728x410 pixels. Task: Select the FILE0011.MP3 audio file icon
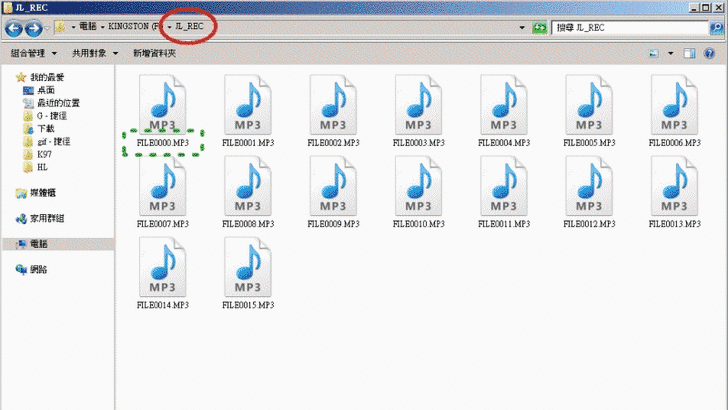coord(504,186)
